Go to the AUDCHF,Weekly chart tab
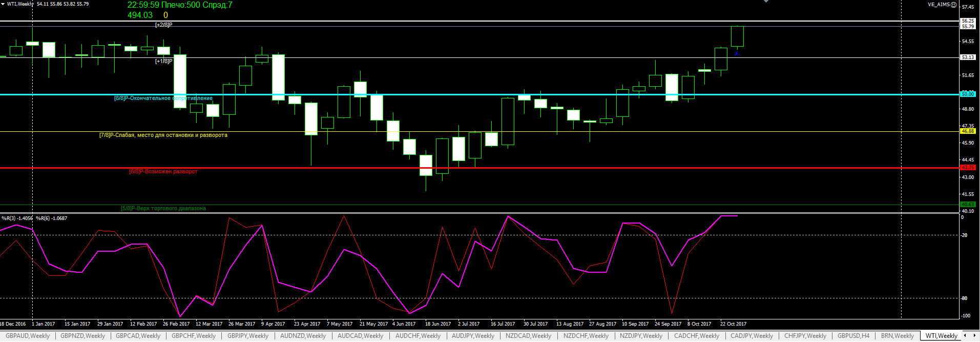The width and height of the screenshot is (980, 342). 418,336
